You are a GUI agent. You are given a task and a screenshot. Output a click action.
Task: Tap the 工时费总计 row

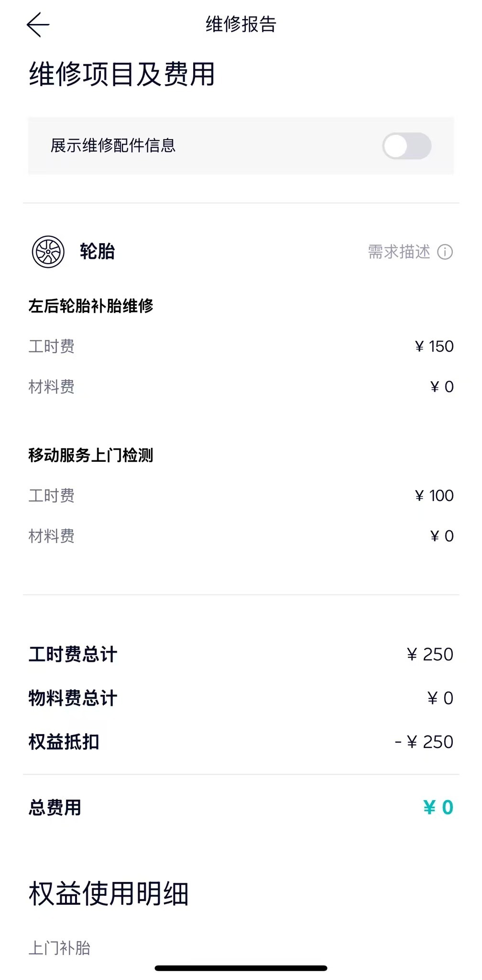click(x=241, y=654)
